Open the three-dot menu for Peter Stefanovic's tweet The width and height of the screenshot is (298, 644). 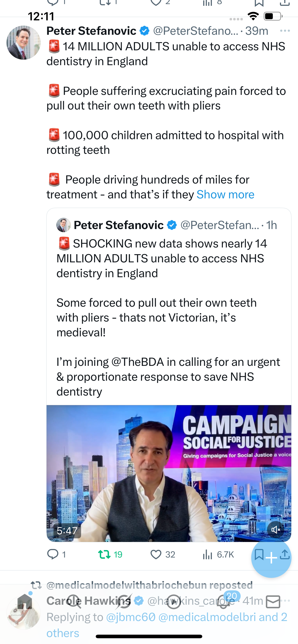coord(285,31)
